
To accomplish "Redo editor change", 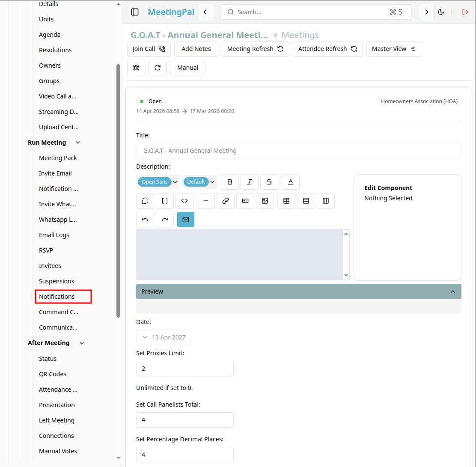I will coord(165,220).
